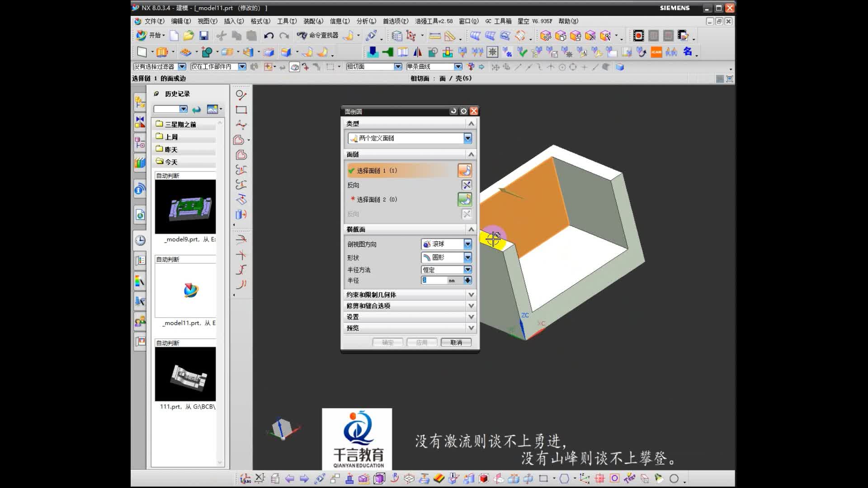
Task: Click the Save floppy disk icon
Action: click(204, 36)
